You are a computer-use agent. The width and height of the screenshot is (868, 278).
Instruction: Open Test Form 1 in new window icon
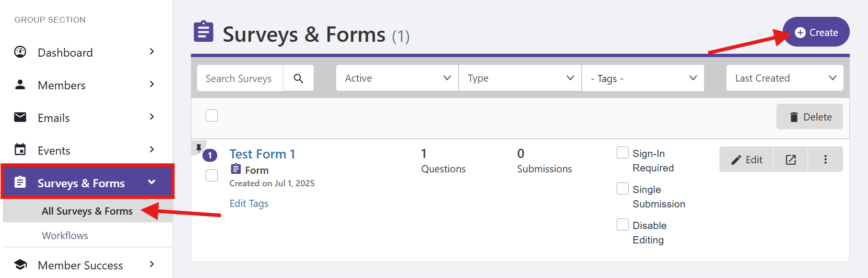click(790, 159)
